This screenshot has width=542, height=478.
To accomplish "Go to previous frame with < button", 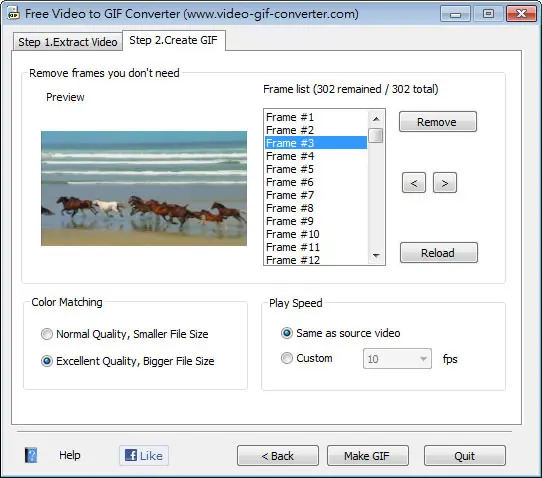I will [414, 183].
